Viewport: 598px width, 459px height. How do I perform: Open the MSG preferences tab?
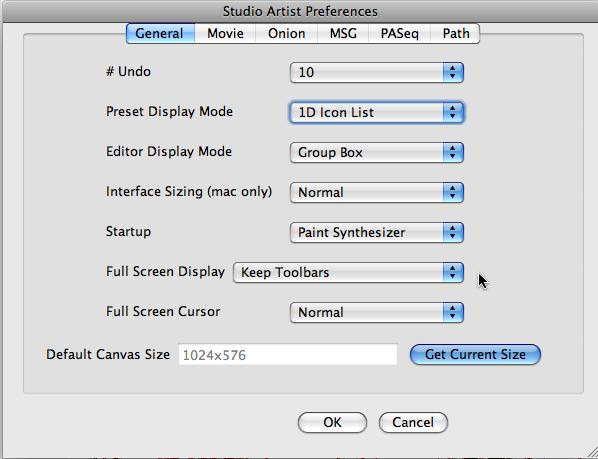[343, 34]
